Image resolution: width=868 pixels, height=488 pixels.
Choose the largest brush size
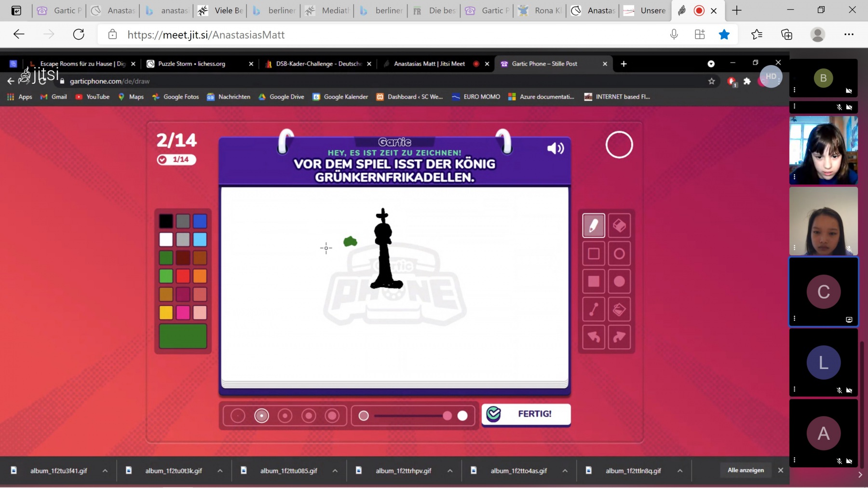[x=332, y=416]
